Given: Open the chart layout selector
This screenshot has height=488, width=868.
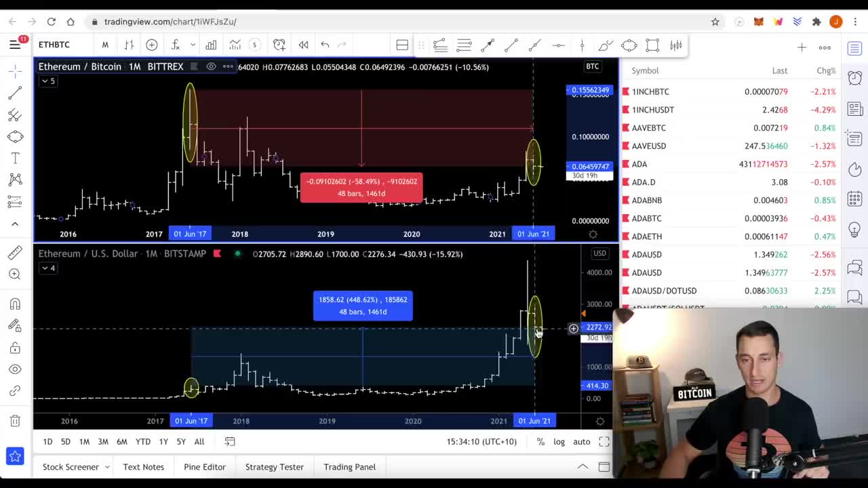Looking at the screenshot, I should (x=402, y=45).
